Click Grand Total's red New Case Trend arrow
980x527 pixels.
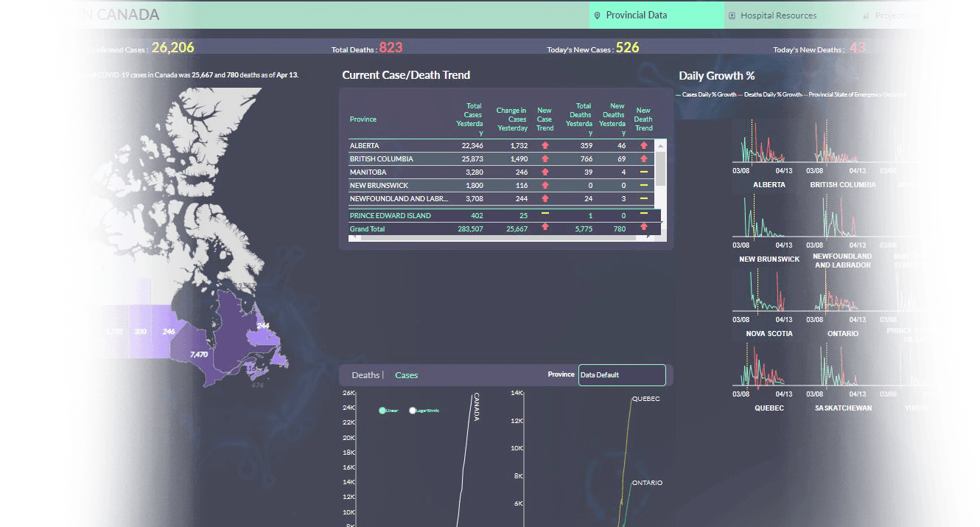click(x=545, y=227)
